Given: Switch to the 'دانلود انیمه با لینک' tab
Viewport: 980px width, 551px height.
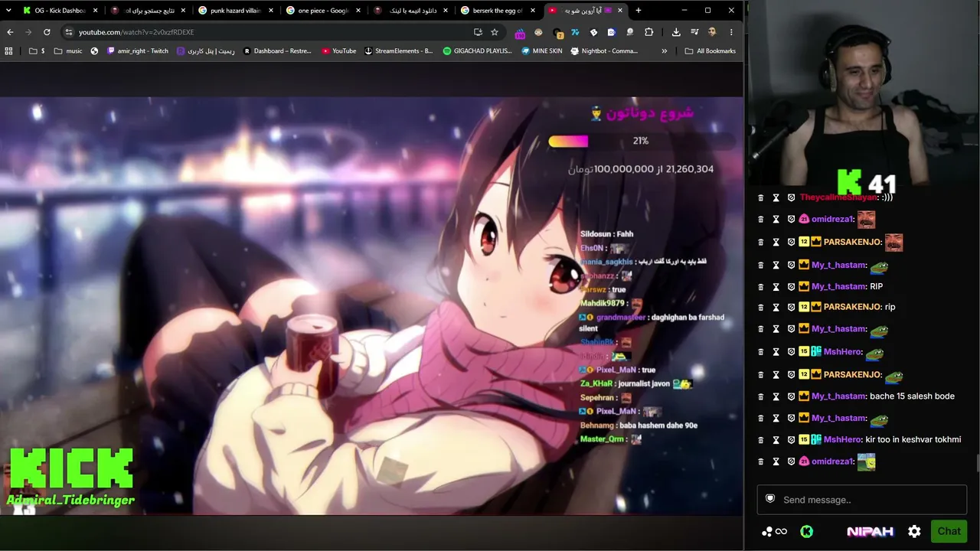Looking at the screenshot, I should tap(411, 11).
